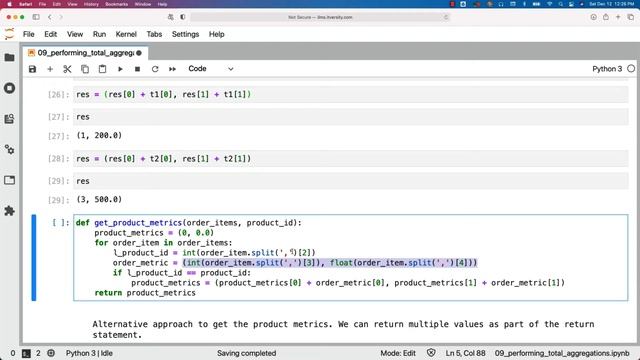
Task: Open the Kernel menu
Action: click(126, 34)
